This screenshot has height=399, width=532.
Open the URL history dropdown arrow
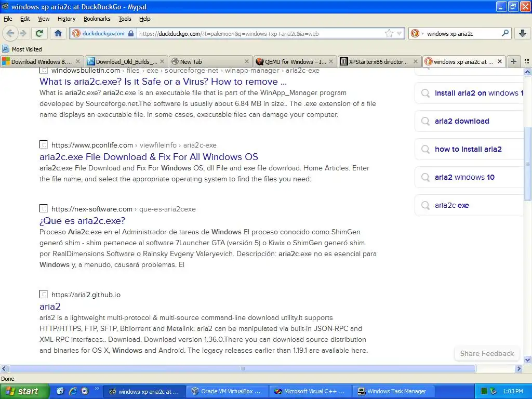400,33
